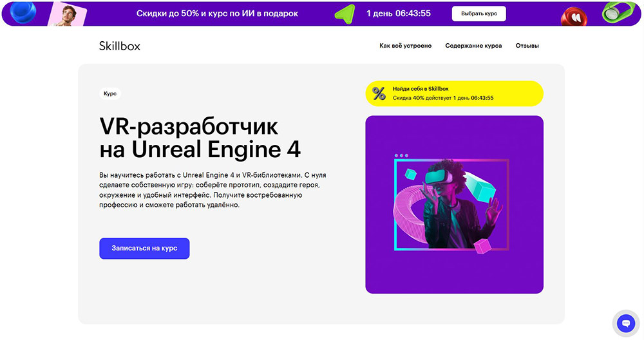Click the banner countdown '1 день 06:43:55'
The width and height of the screenshot is (644, 340).
[399, 14]
